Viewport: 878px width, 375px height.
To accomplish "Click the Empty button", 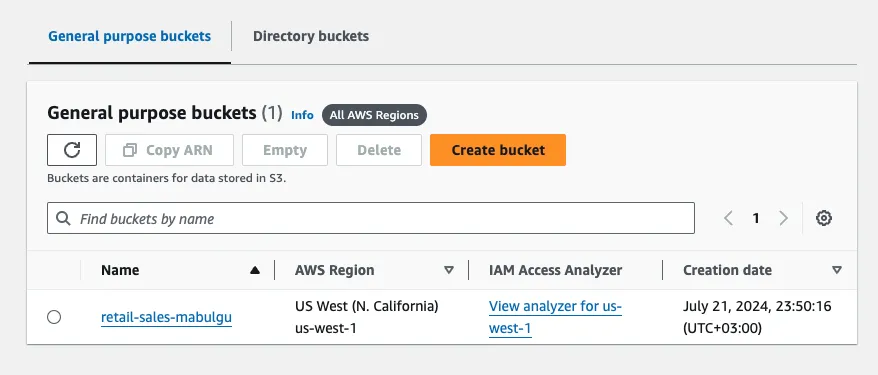I will pyautogui.click(x=285, y=150).
